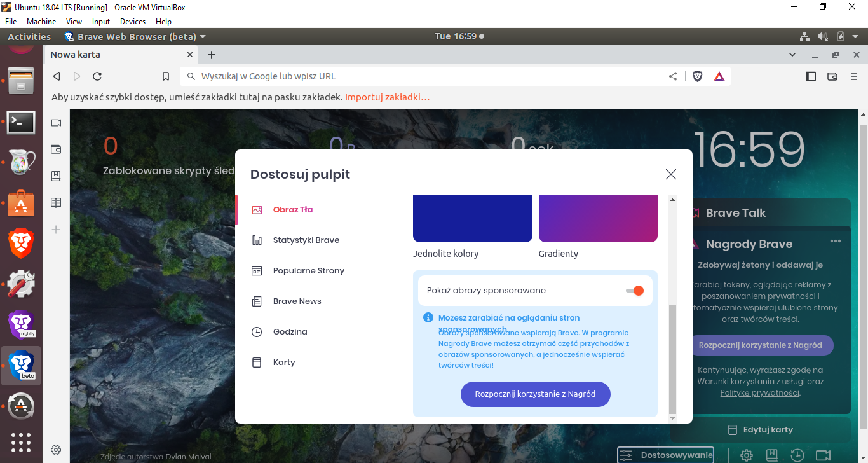Open Ubuntu Software from the dock
Screen dimensions: 868x463
click(x=21, y=204)
